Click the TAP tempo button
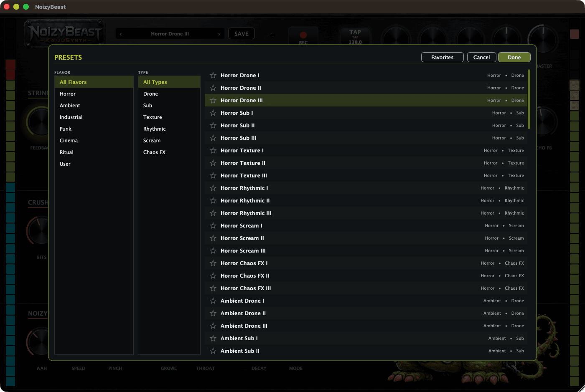The width and height of the screenshot is (585, 392). pyautogui.click(x=355, y=36)
